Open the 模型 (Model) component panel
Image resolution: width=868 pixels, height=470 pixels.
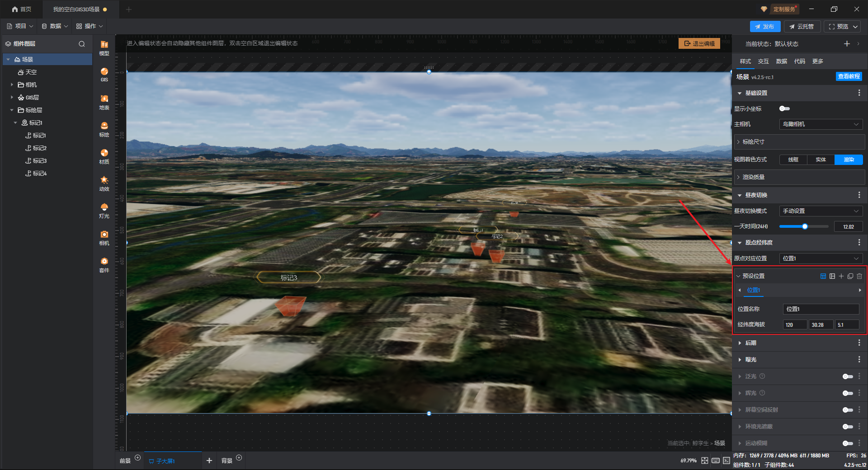[x=104, y=47]
